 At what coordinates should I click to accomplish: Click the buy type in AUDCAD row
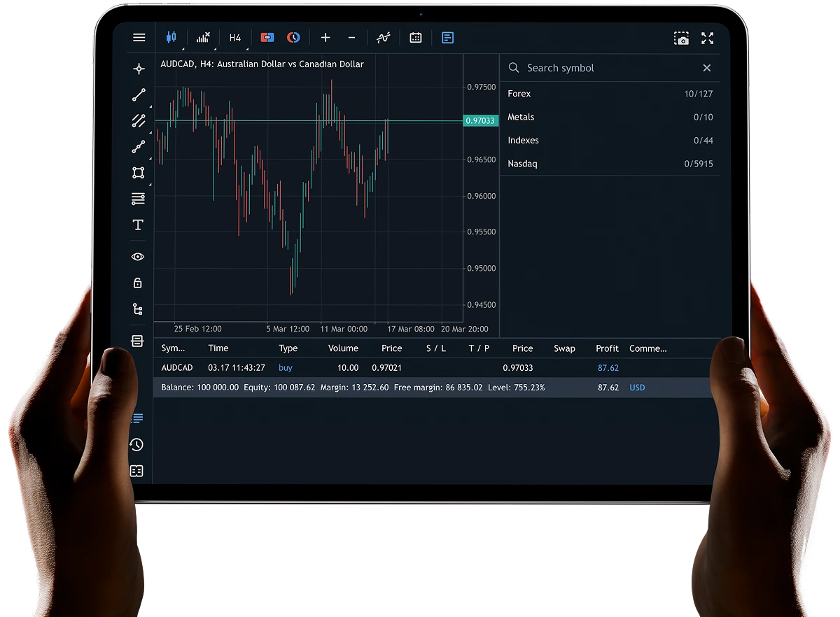click(x=286, y=368)
